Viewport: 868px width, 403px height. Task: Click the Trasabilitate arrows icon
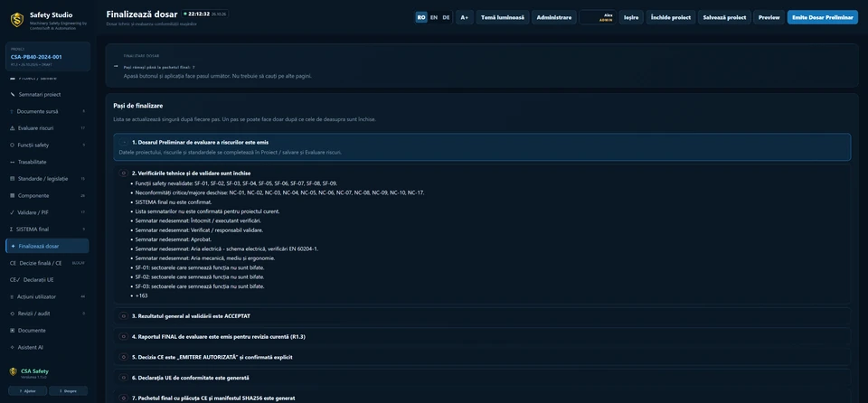tap(12, 163)
